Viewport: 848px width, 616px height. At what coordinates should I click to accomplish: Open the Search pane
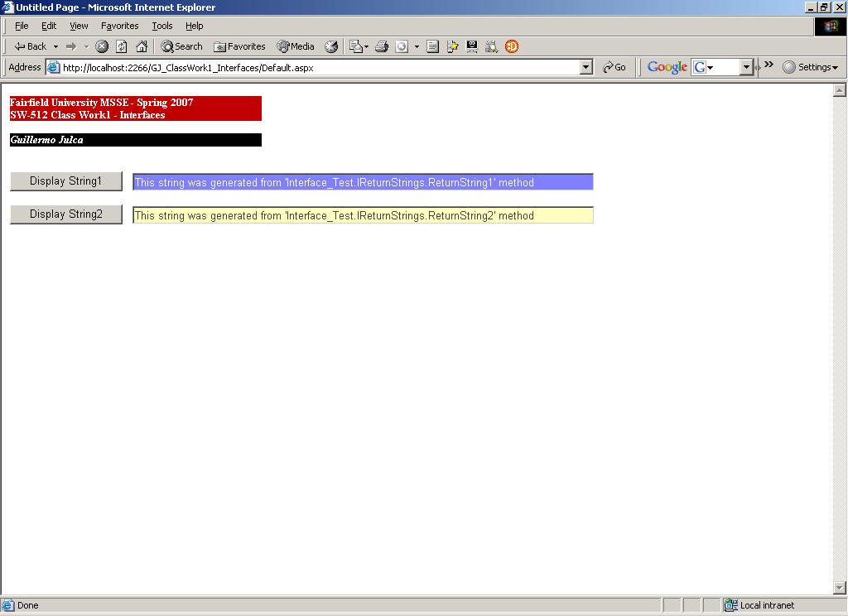click(x=181, y=46)
